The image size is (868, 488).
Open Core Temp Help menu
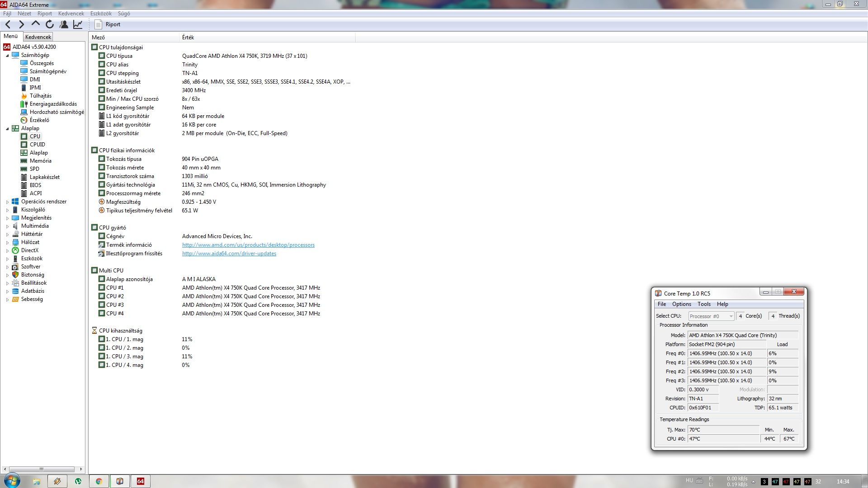(722, 304)
